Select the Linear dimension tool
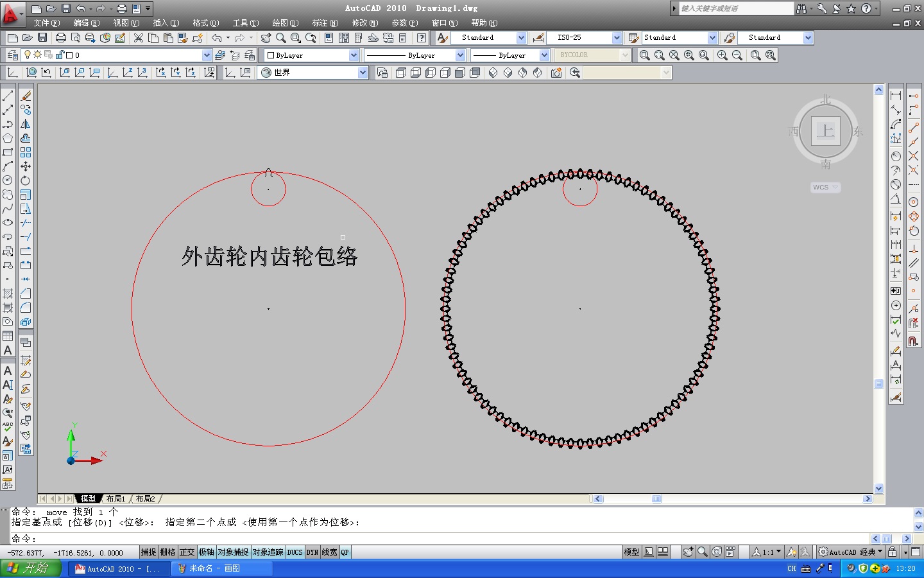This screenshot has height=578, width=924. (896, 96)
